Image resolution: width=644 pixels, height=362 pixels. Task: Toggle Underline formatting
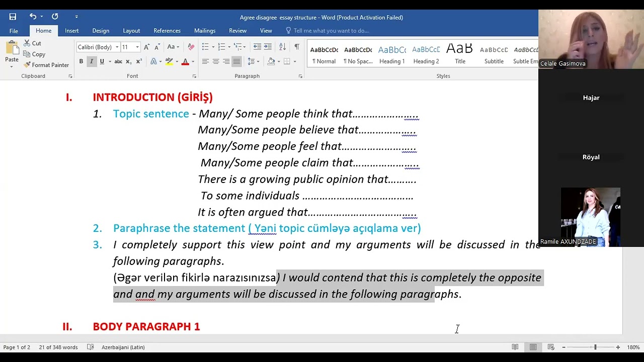102,61
